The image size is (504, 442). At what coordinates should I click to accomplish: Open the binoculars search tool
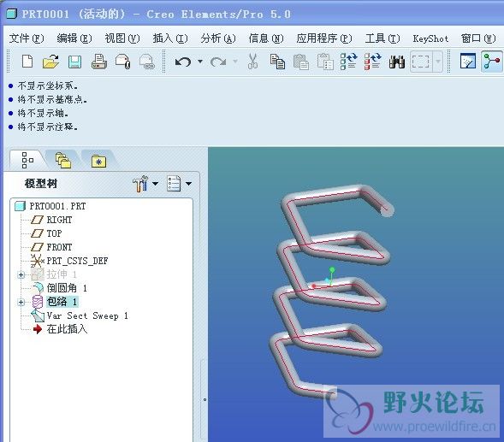click(397, 62)
